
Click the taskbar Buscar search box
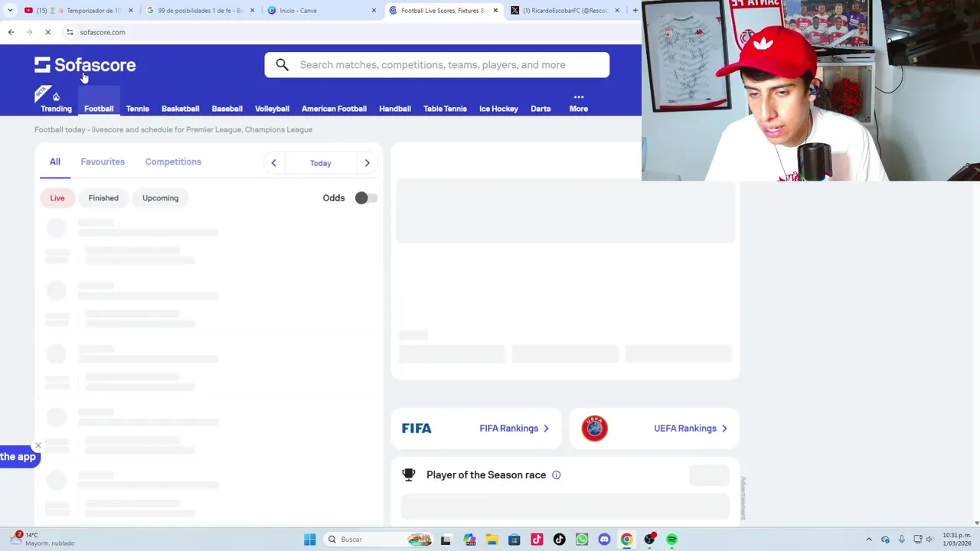pyautogui.click(x=379, y=540)
